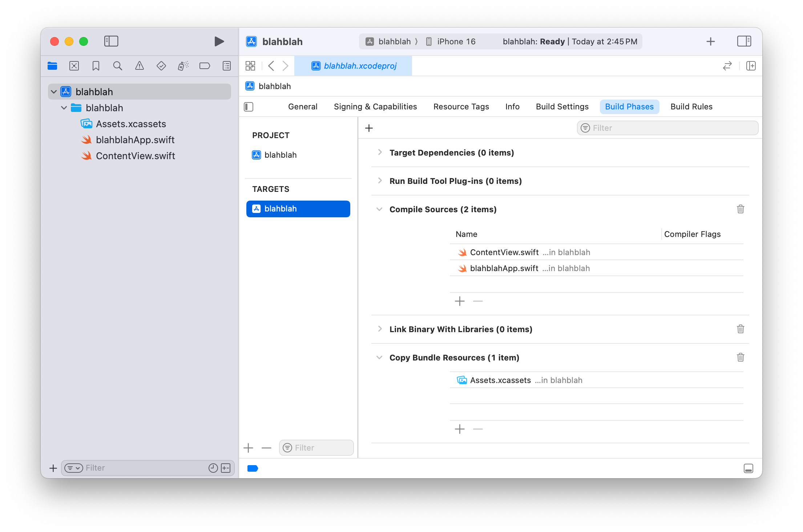The height and width of the screenshot is (532, 803).
Task: Toggle the inspector panel on the right
Action: (x=744, y=41)
